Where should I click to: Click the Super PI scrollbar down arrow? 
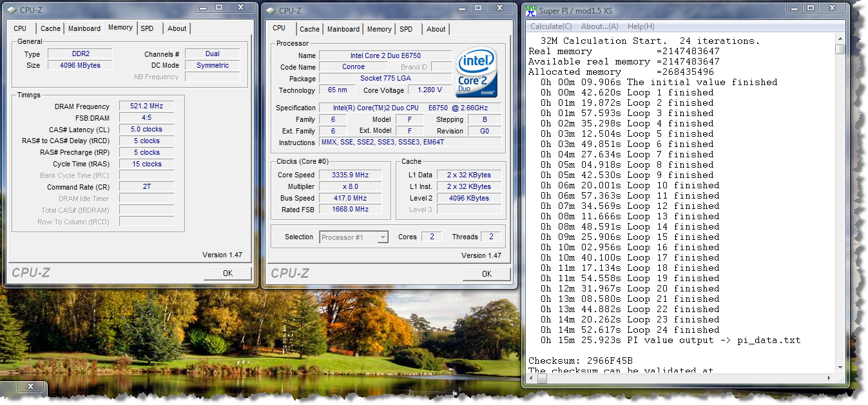[840, 368]
